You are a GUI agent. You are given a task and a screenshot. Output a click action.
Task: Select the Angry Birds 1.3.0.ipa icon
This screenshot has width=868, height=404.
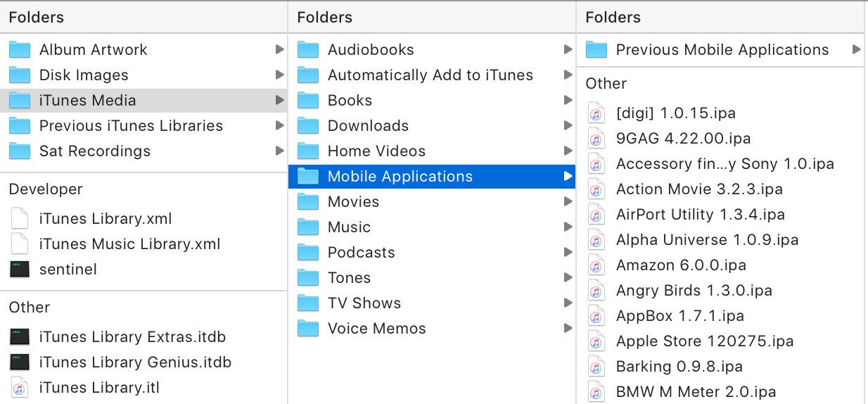596,291
